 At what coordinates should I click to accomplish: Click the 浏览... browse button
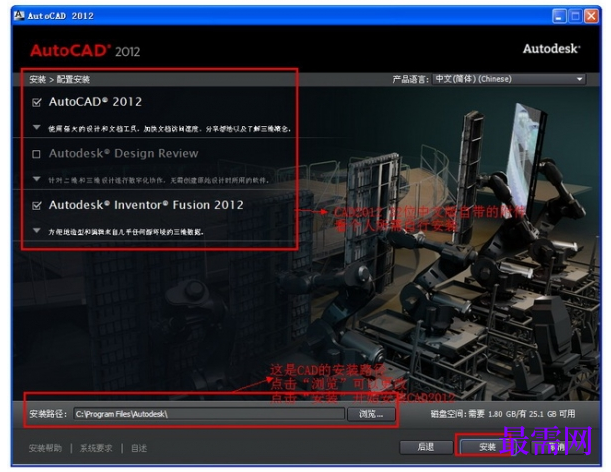point(371,414)
